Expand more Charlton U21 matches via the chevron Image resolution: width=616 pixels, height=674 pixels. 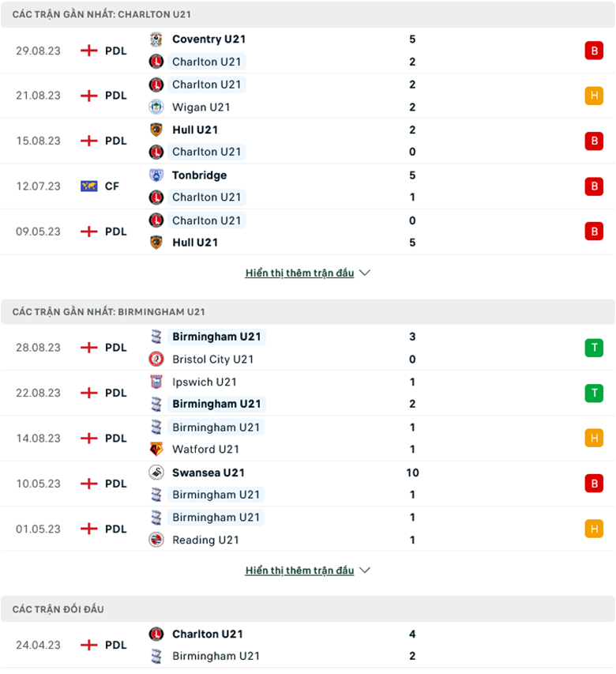coord(364,273)
